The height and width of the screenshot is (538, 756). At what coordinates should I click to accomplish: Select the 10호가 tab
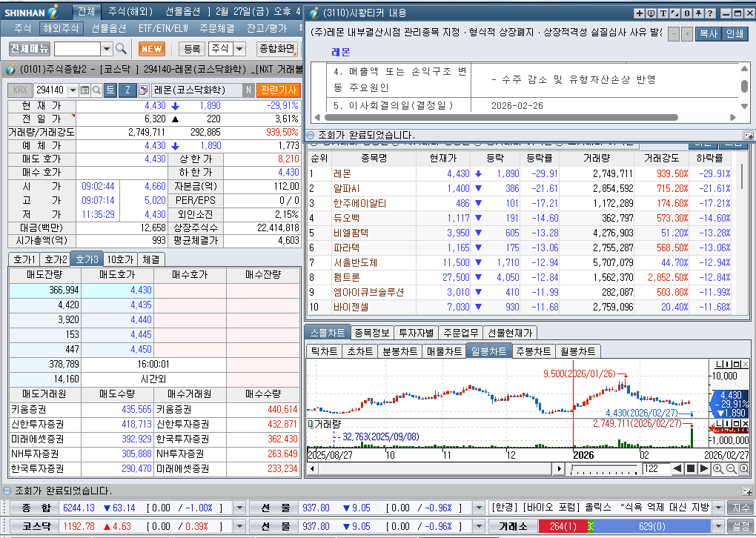[x=120, y=259]
